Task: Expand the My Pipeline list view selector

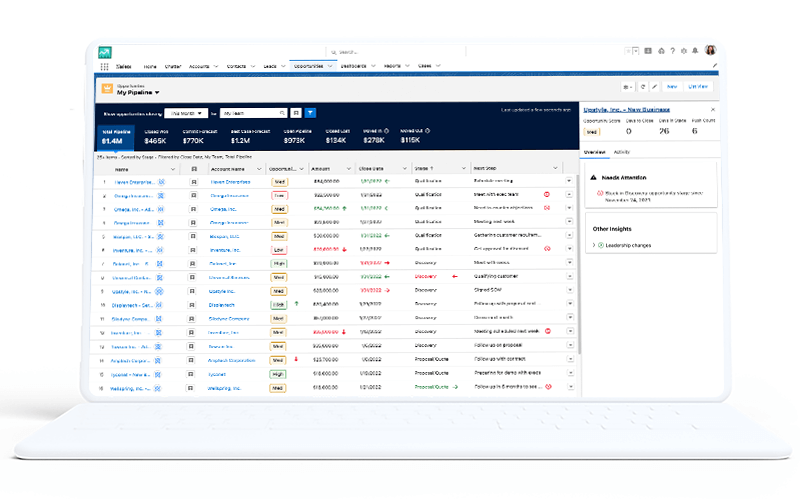Action: (157, 93)
